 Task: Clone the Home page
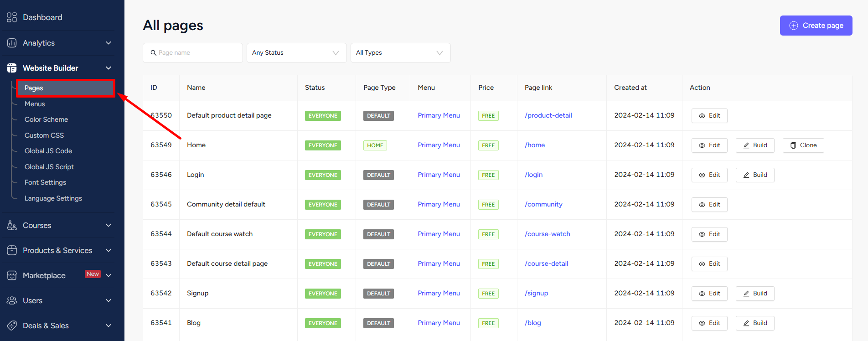coord(803,145)
